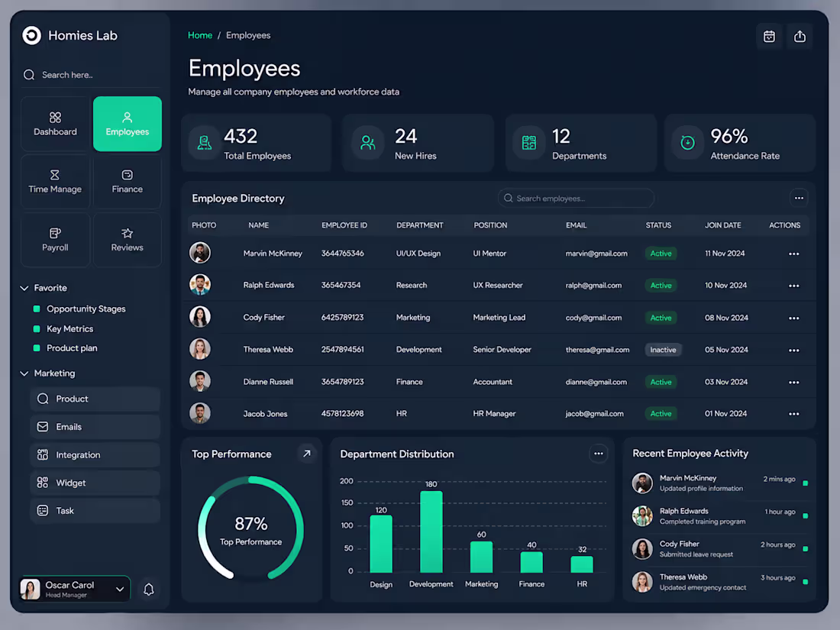The height and width of the screenshot is (630, 840).
Task: Click the Product icon in Marketing list
Action: (x=43, y=399)
